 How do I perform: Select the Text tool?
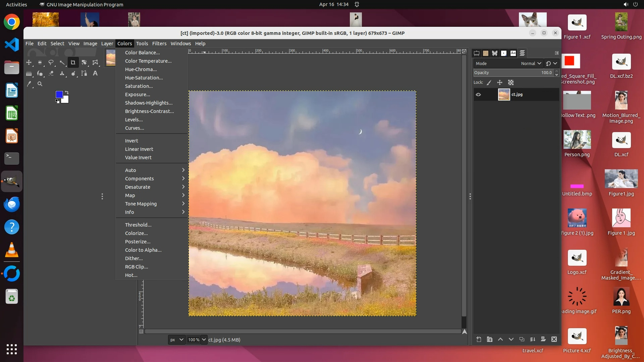tap(95, 73)
